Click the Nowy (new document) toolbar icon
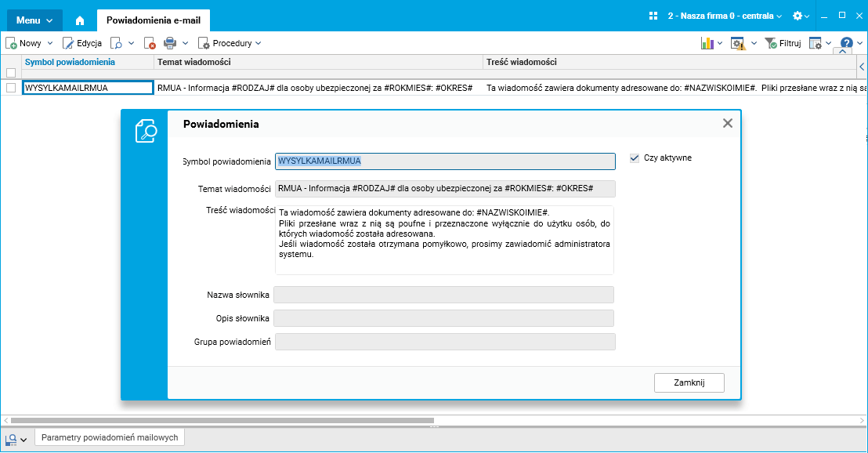Viewport: 868px width, 453px height. [x=11, y=43]
